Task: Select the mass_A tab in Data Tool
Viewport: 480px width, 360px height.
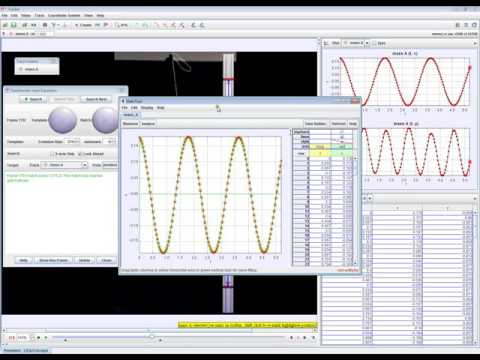Action: 131,115
